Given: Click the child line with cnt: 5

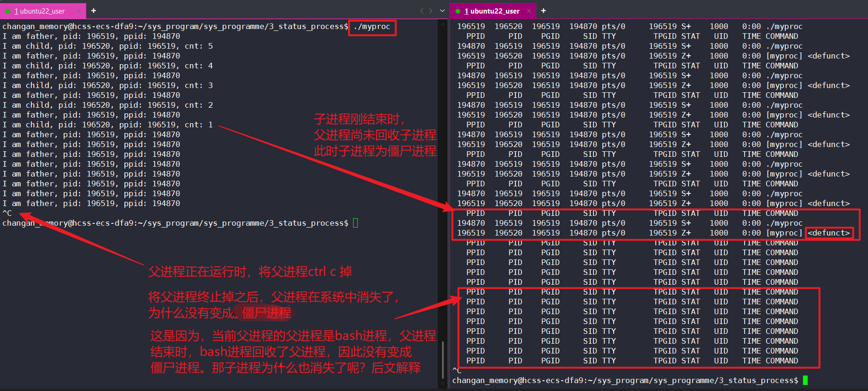Looking at the screenshot, I should [108, 46].
